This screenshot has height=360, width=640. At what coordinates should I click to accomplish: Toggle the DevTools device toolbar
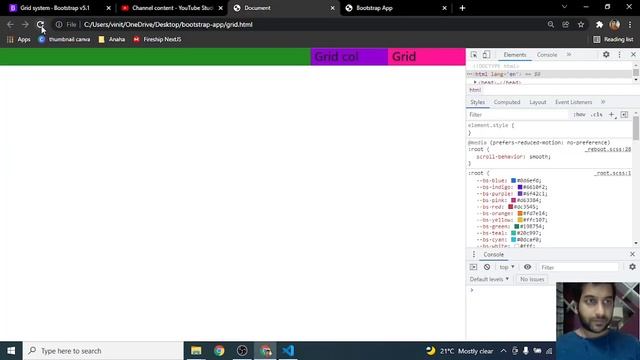pyautogui.click(x=486, y=55)
